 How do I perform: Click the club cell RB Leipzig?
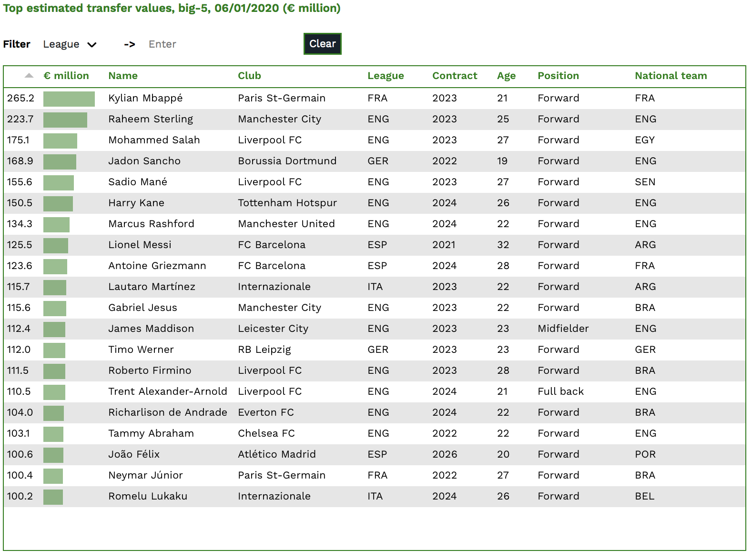[x=264, y=350]
